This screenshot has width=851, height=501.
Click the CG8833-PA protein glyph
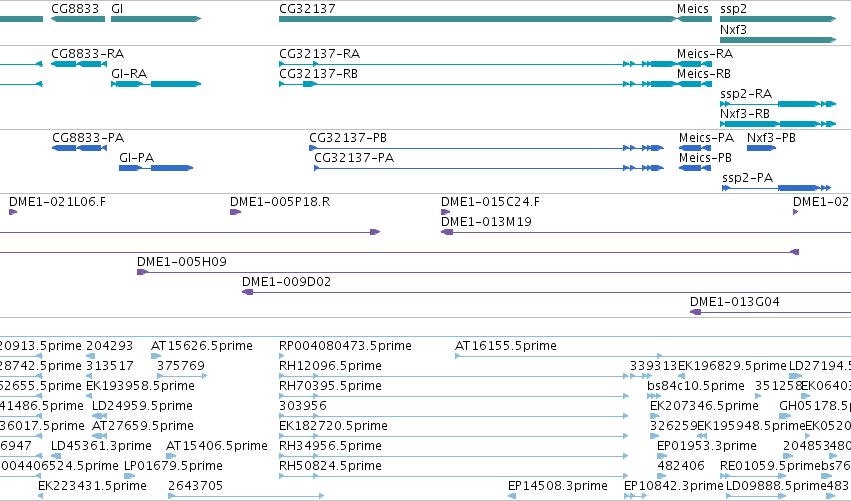(x=79, y=148)
